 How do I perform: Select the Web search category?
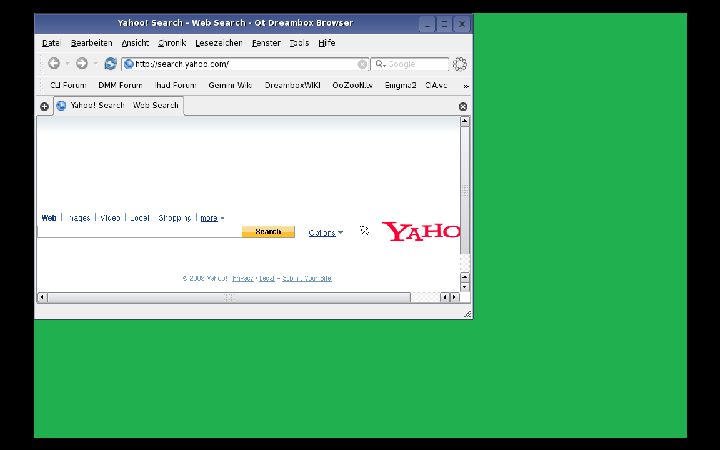(x=49, y=218)
